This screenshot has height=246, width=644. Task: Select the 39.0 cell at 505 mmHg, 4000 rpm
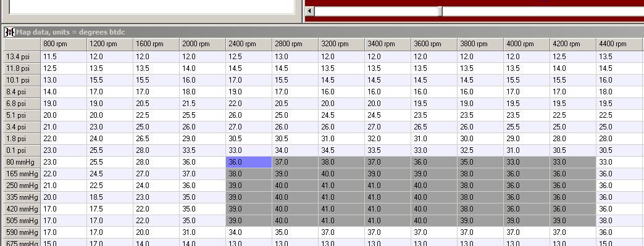pyautogui.click(x=527, y=221)
